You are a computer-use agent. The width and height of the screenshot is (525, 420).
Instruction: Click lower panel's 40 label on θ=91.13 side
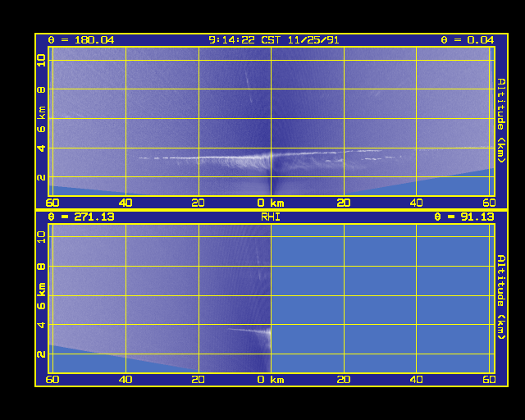(416, 380)
